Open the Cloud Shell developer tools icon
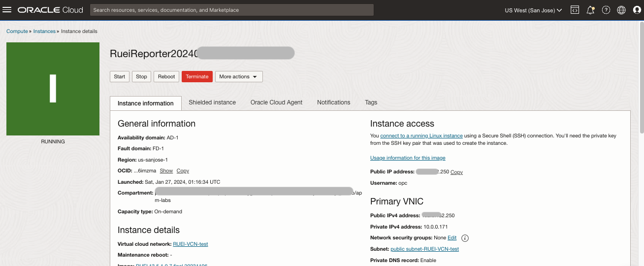Image resolution: width=644 pixels, height=266 pixels. pos(575,10)
